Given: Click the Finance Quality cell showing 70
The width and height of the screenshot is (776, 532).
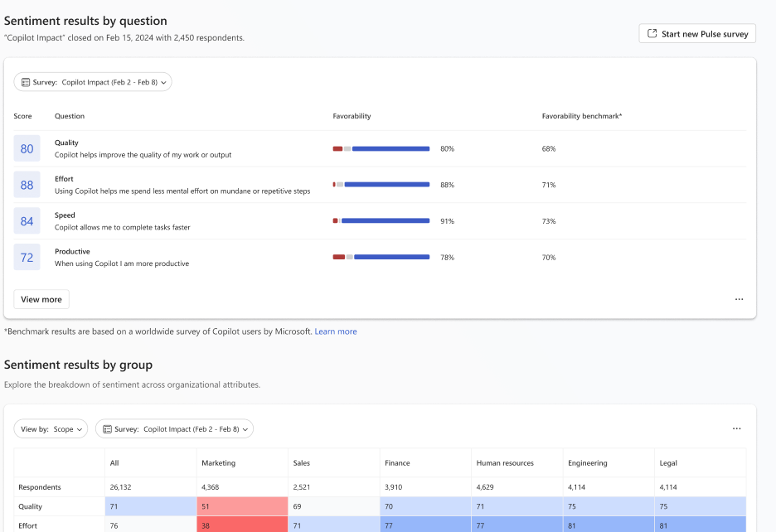Looking at the screenshot, I should click(425, 506).
